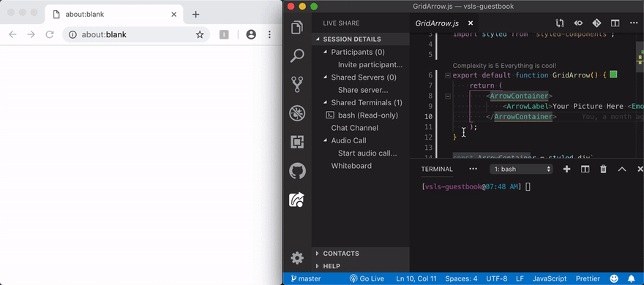
Task: Open the Whiteboard item
Action: [351, 166]
